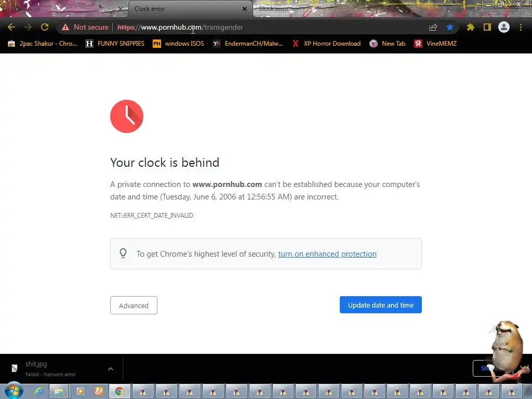Click the Chrome taskbar button
Viewport: 532px width, 399px height.
click(119, 392)
